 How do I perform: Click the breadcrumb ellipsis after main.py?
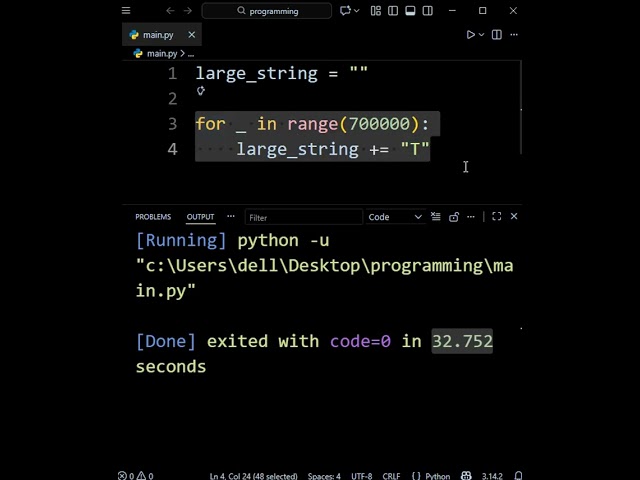coord(191,54)
